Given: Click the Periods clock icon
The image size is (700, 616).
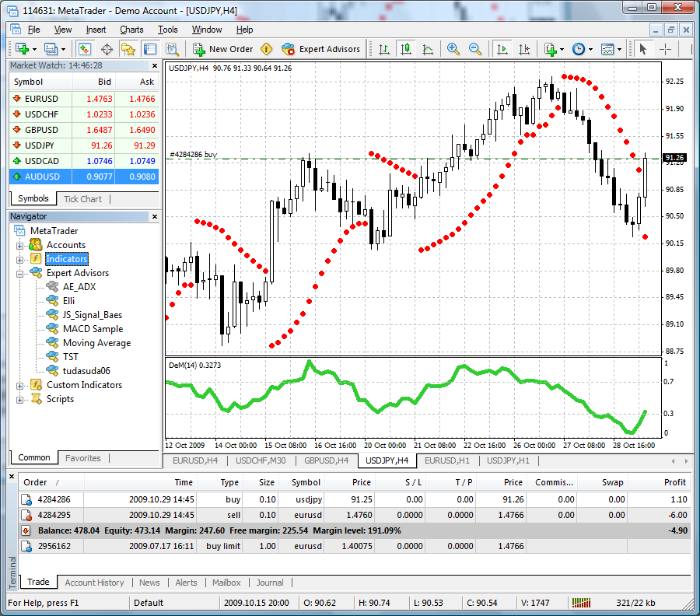Looking at the screenshot, I should click(x=579, y=49).
